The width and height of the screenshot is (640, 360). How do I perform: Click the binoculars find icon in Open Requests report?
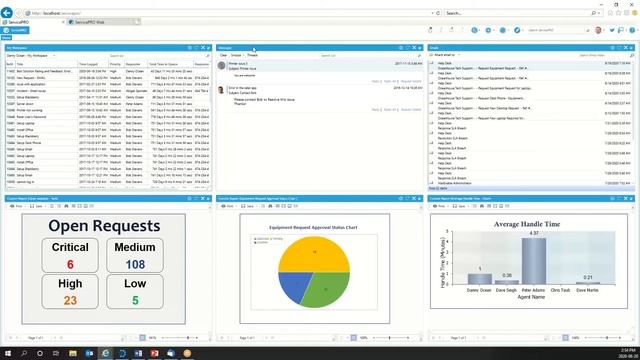pos(66,206)
